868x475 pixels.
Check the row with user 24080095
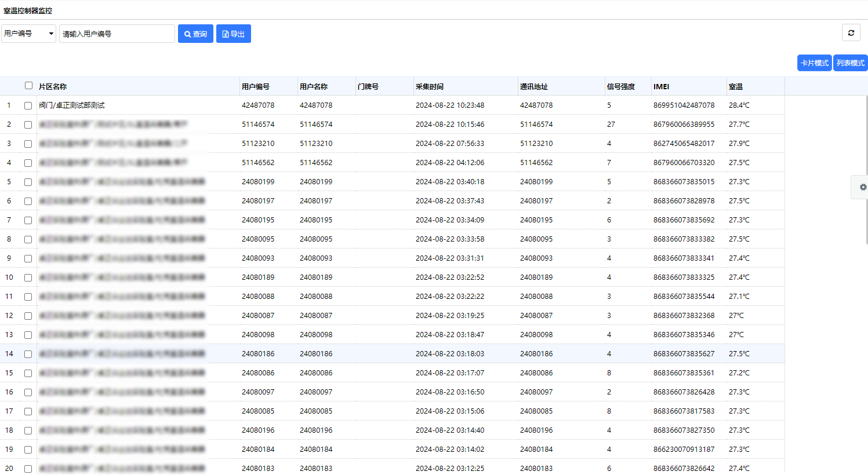tap(28, 239)
